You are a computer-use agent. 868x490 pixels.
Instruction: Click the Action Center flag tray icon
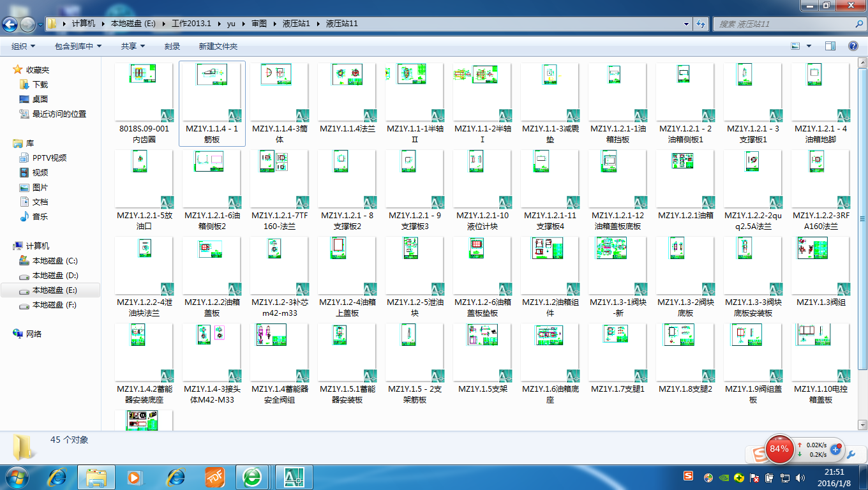point(755,477)
